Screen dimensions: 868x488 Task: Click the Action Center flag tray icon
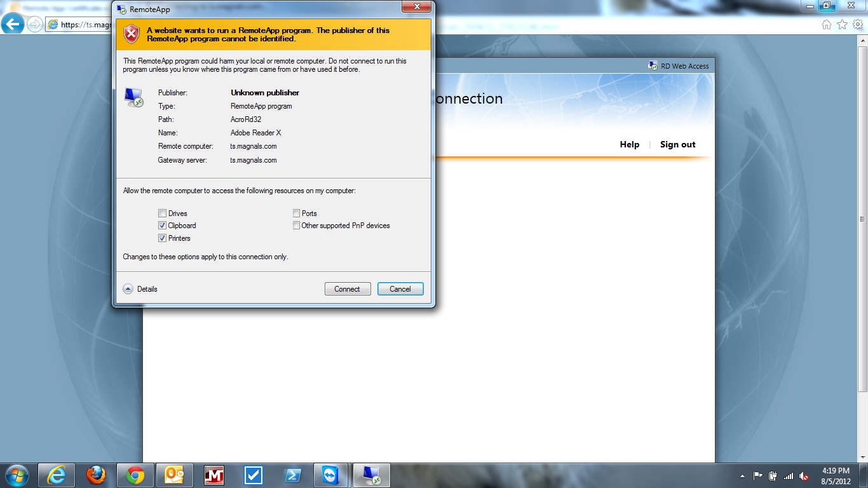click(758, 476)
